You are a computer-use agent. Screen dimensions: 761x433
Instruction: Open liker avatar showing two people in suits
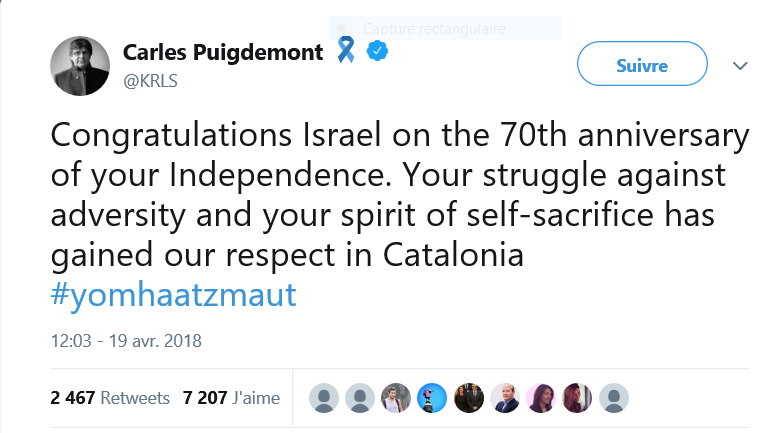pos(469,398)
